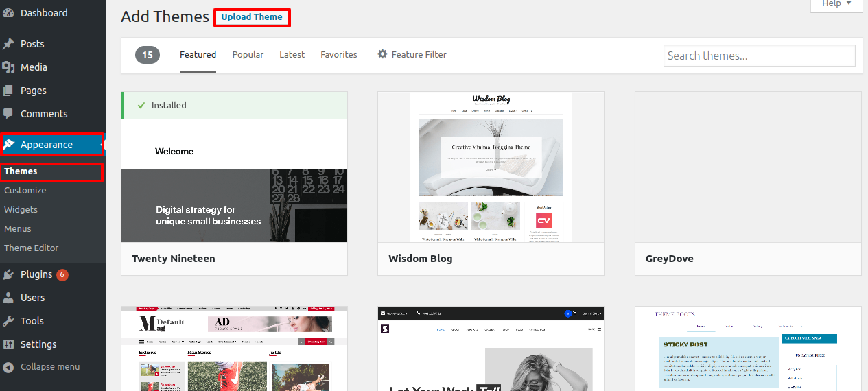Viewport: 868px width, 391px height.
Task: Select the Appearance menu item
Action: click(52, 145)
